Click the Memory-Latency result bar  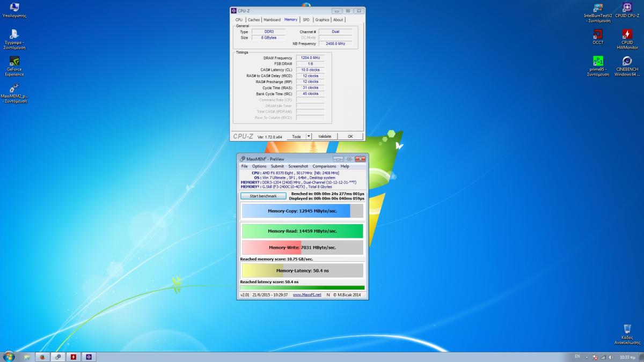302,270
